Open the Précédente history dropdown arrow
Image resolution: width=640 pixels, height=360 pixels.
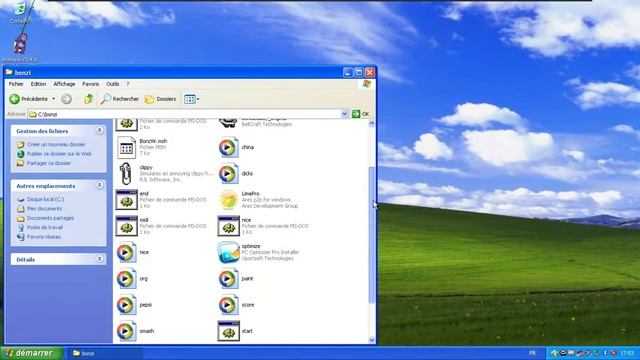click(x=53, y=99)
